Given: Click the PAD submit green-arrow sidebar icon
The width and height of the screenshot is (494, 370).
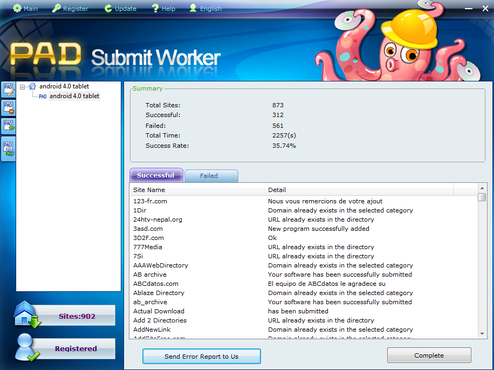Looking at the screenshot, I should (x=8, y=126).
